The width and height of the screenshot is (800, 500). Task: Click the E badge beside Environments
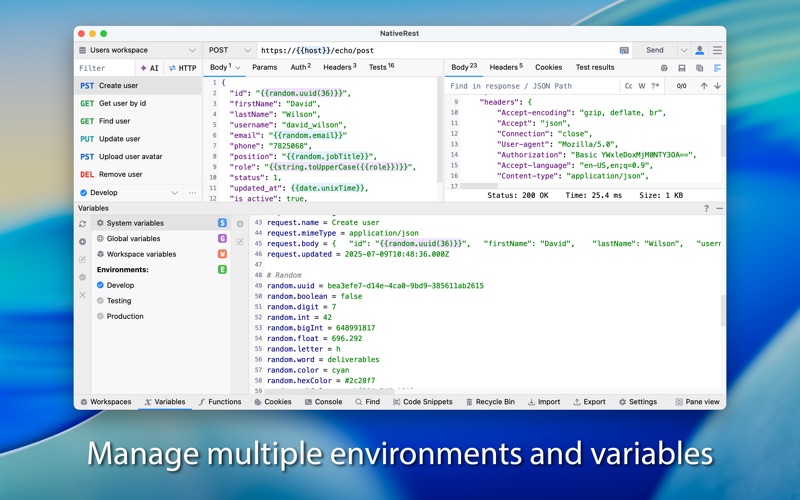pos(222,269)
